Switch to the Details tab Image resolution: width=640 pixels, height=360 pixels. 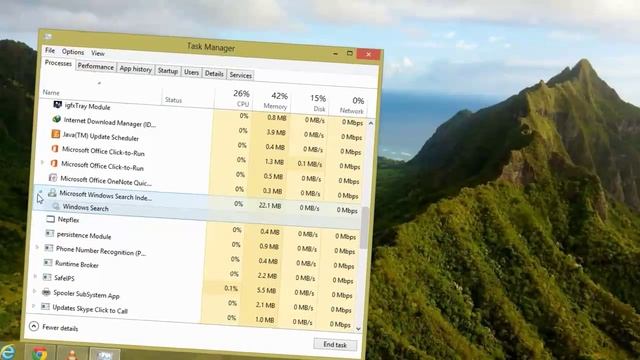(214, 74)
